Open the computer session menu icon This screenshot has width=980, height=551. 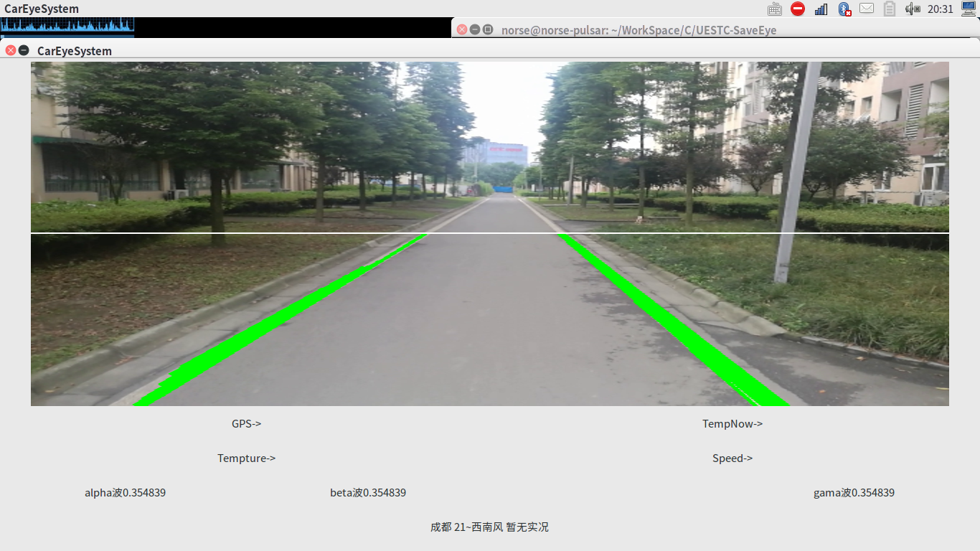pos(969,9)
